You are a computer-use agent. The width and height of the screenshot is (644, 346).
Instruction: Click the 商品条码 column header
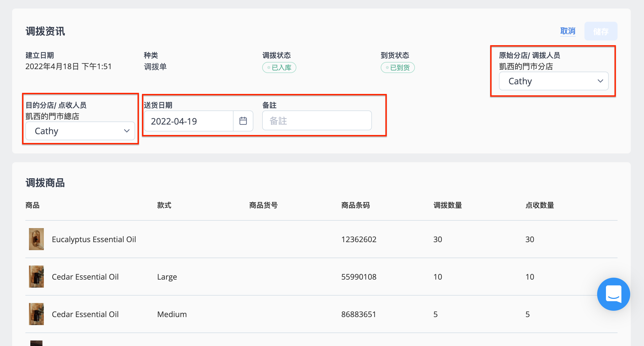coord(355,205)
